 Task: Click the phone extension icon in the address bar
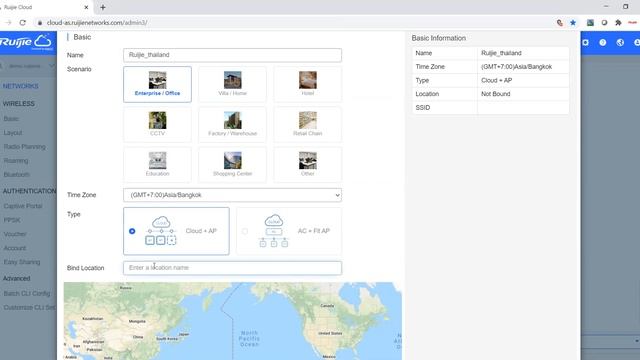pyautogui.click(x=560, y=23)
